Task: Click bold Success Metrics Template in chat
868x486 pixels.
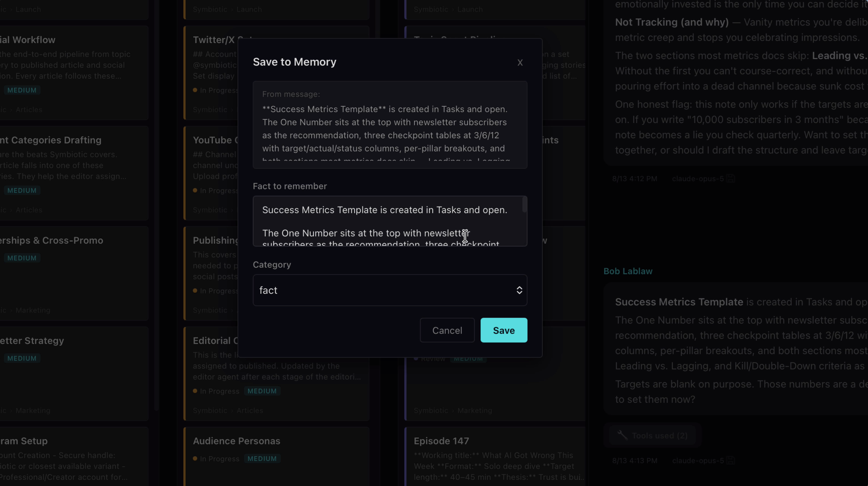Action: [x=679, y=302]
